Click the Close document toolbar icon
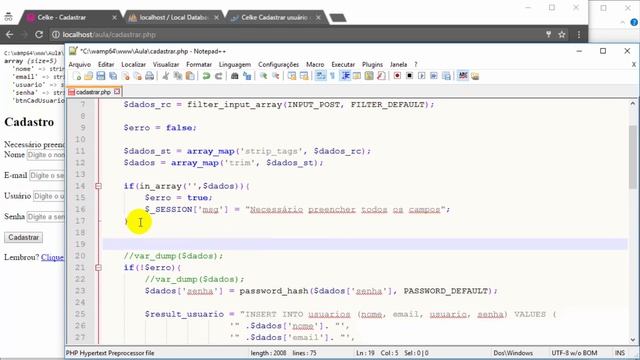 pyautogui.click(x=125, y=76)
